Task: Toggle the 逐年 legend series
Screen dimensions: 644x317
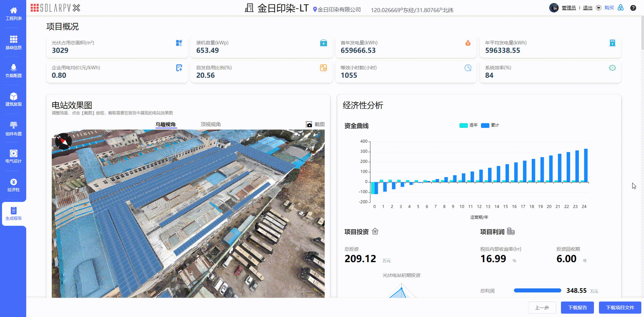Action: (469, 125)
